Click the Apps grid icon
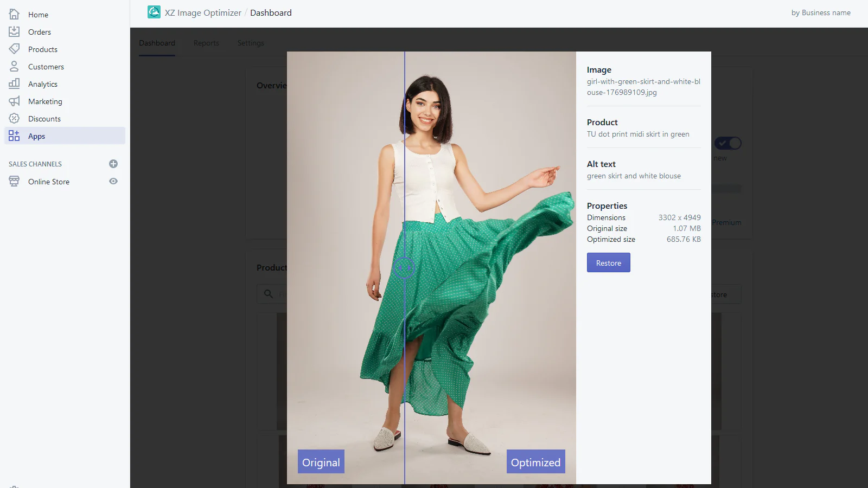868x488 pixels. click(14, 136)
